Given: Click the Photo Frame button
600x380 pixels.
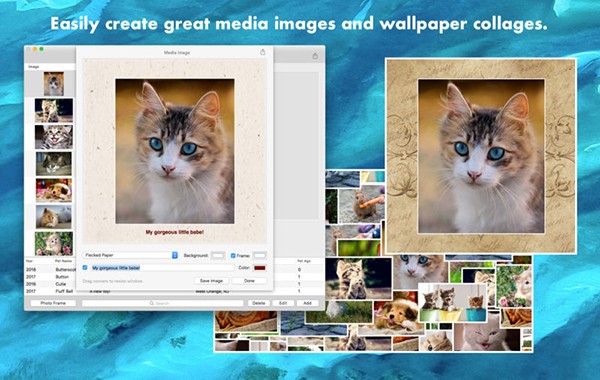Looking at the screenshot, I should 53,303.
